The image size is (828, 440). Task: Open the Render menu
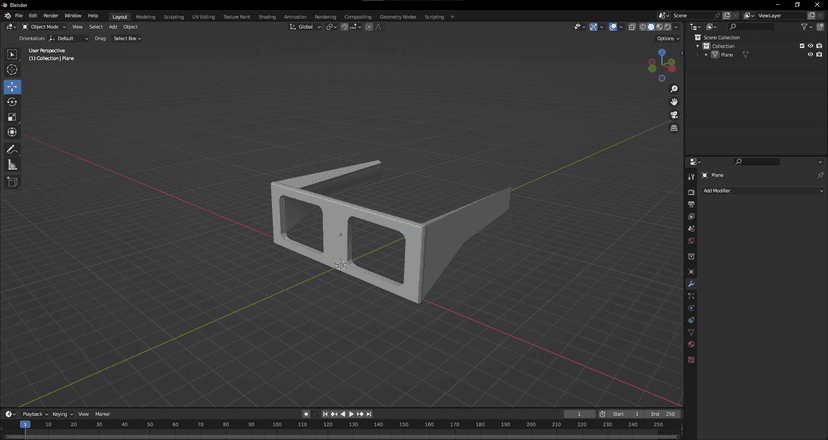click(51, 16)
